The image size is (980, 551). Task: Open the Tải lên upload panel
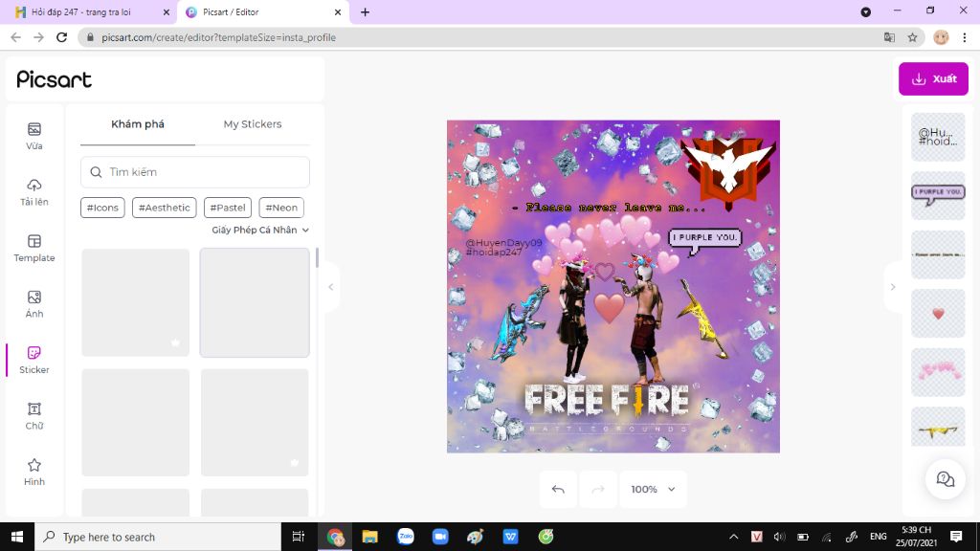tap(33, 192)
